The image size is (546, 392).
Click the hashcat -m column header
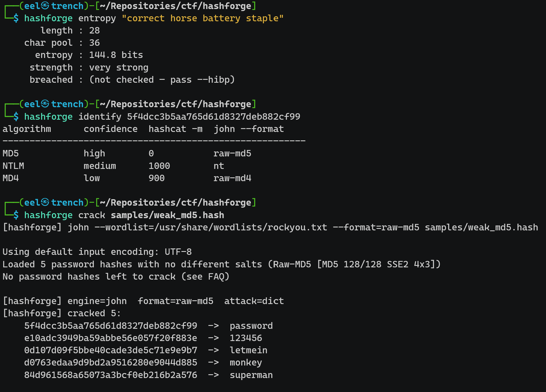point(176,129)
